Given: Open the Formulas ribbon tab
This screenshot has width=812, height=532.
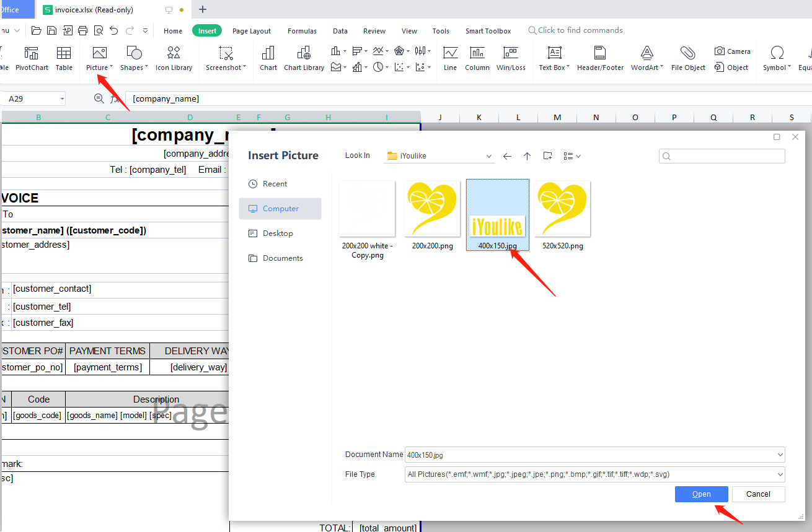Looking at the screenshot, I should [302, 31].
